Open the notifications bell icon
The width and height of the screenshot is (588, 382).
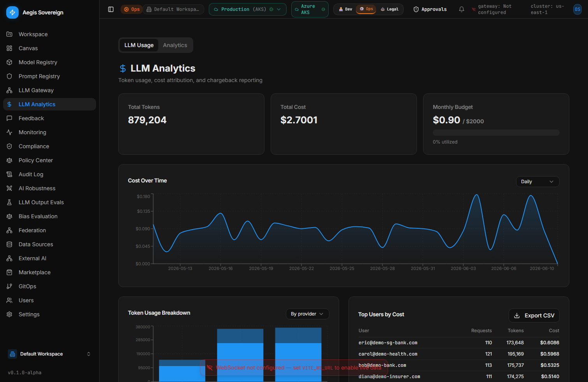462,9
